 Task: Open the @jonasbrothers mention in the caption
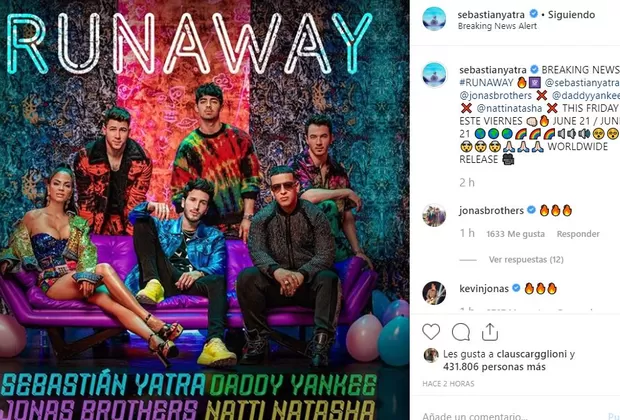pyautogui.click(x=495, y=96)
